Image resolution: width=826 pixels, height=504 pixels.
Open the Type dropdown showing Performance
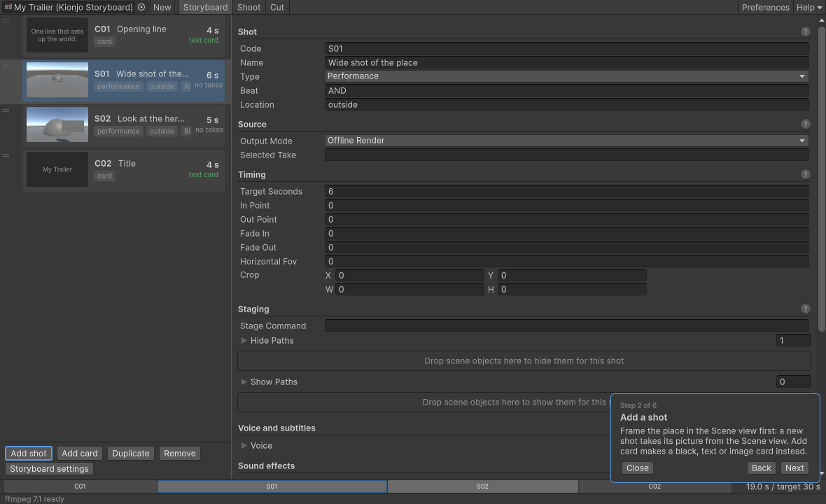point(566,76)
